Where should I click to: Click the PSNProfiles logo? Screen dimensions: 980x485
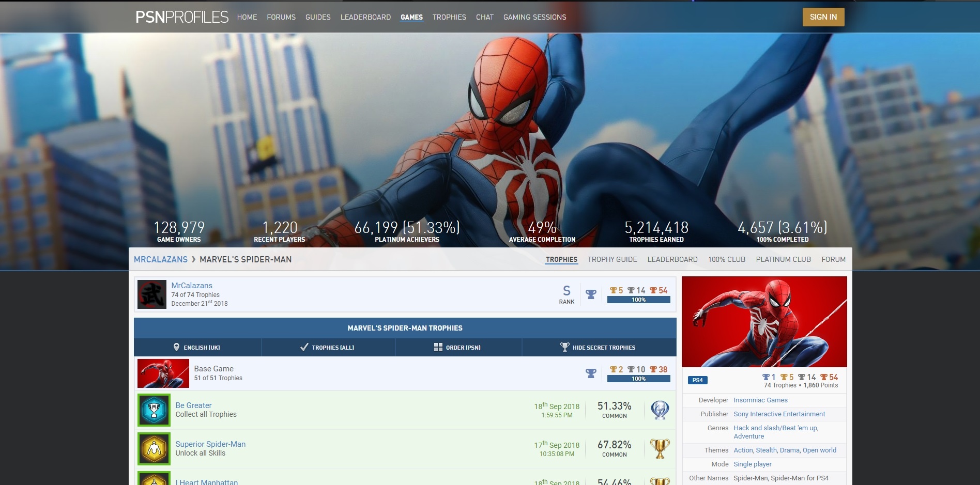point(182,17)
